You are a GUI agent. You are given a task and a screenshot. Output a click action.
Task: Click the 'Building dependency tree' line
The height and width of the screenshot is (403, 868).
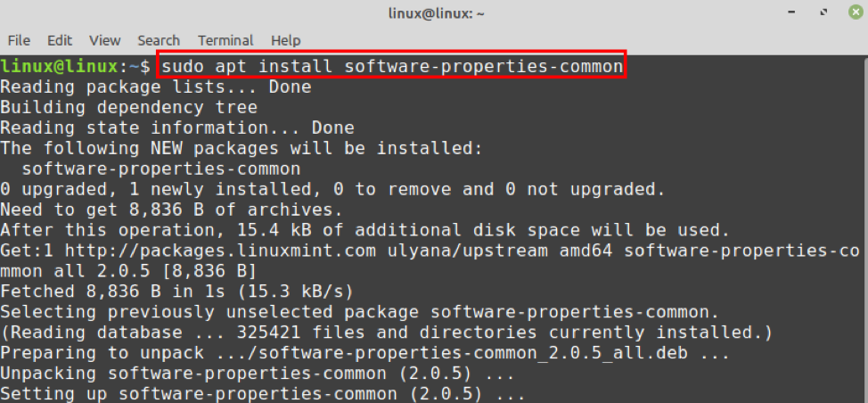[129, 107]
